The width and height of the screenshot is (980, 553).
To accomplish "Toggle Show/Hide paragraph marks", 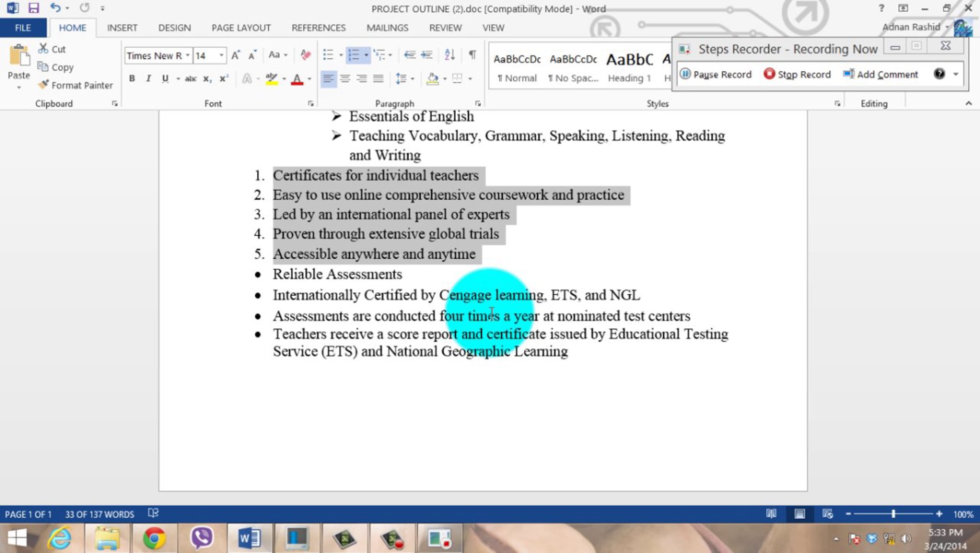I will coord(472,55).
